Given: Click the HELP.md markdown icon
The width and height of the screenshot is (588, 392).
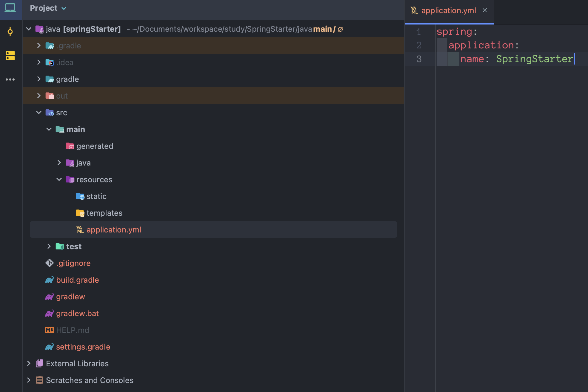Looking at the screenshot, I should [50, 330].
